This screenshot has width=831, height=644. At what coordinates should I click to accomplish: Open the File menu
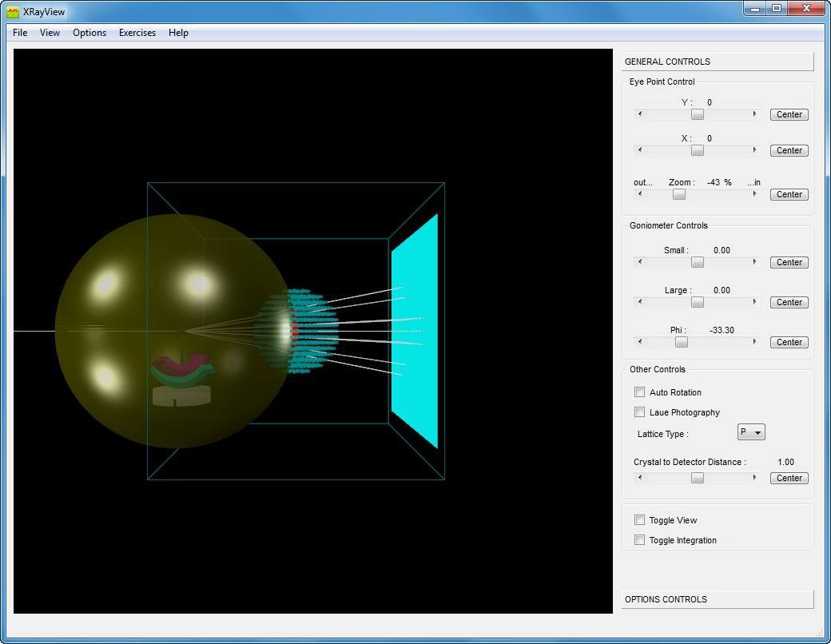20,33
